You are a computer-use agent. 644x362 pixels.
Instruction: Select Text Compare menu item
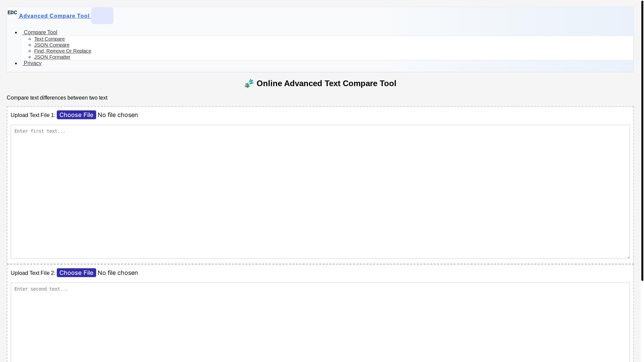[49, 39]
